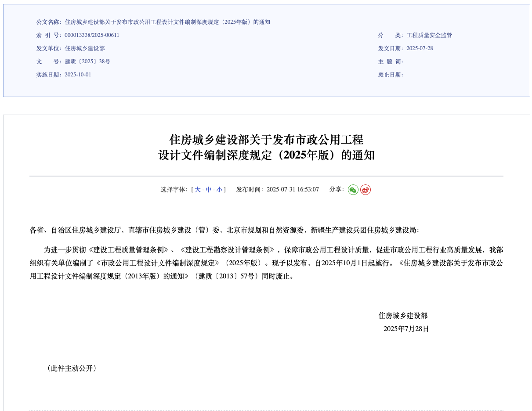Click the green WeChat share logo

click(x=353, y=189)
